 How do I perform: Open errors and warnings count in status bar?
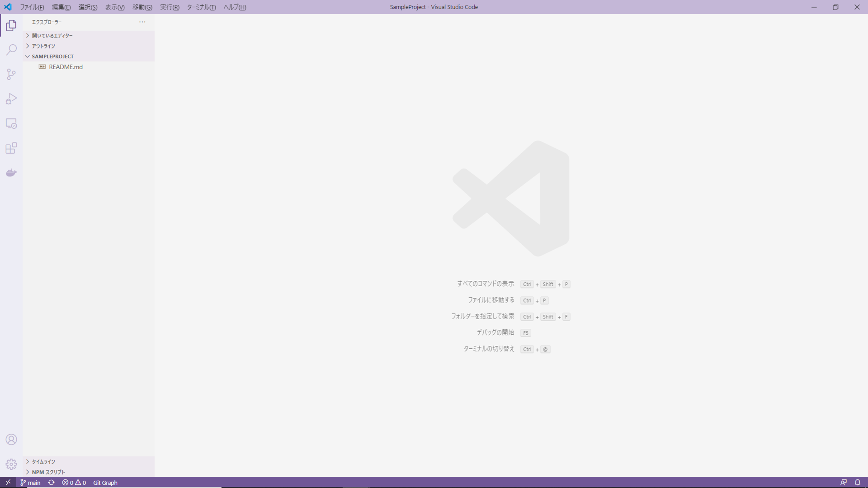pyautogui.click(x=74, y=483)
